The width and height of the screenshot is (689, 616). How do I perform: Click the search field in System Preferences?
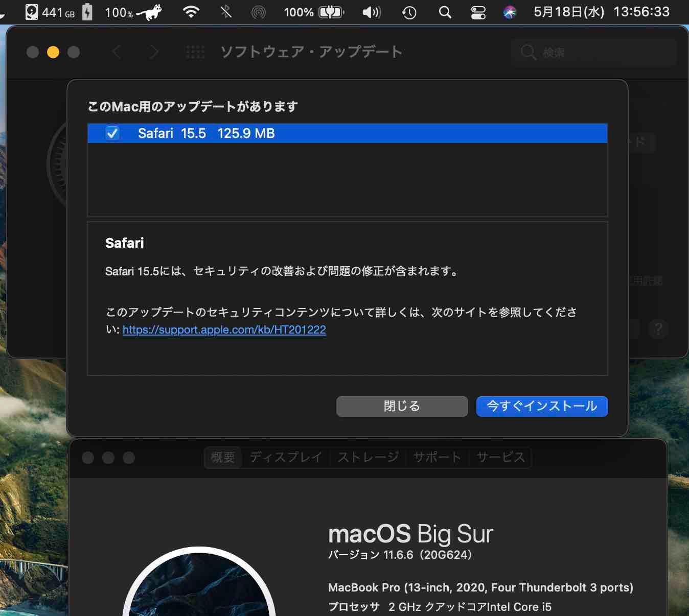[x=594, y=52]
